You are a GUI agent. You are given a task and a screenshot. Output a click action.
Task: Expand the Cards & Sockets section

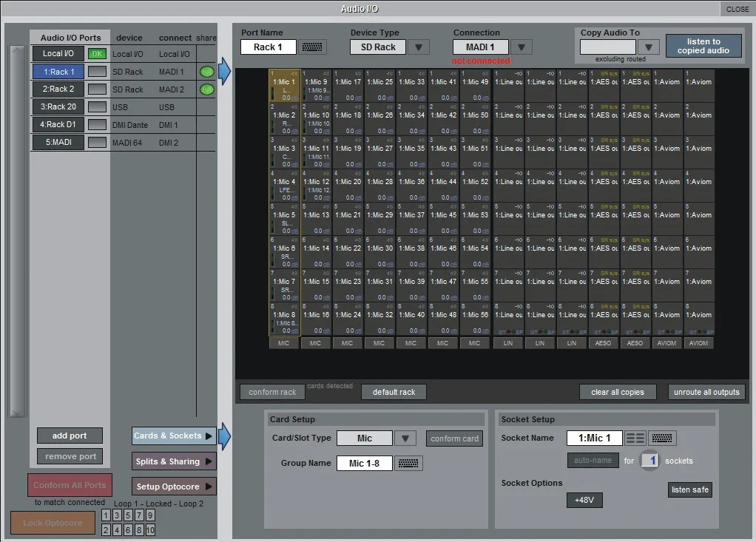coord(174,436)
